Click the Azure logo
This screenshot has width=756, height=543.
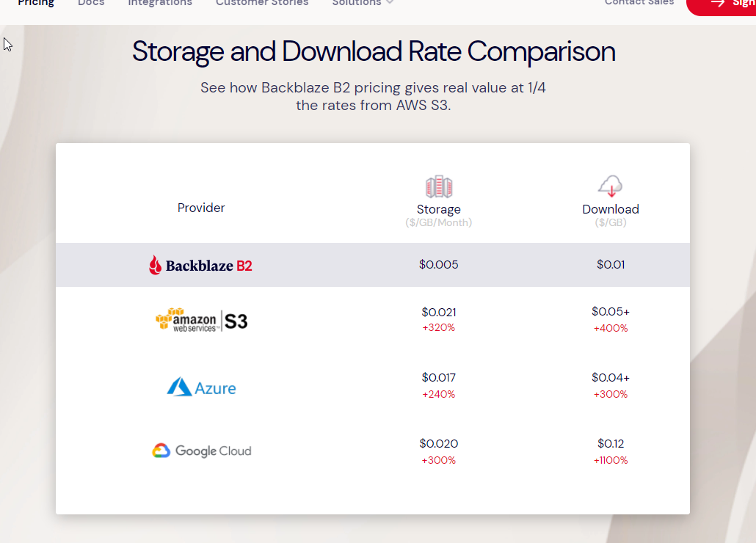click(x=202, y=387)
